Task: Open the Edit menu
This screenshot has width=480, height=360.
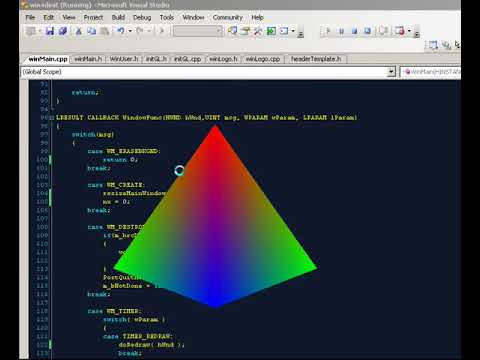Action: pos(49,17)
